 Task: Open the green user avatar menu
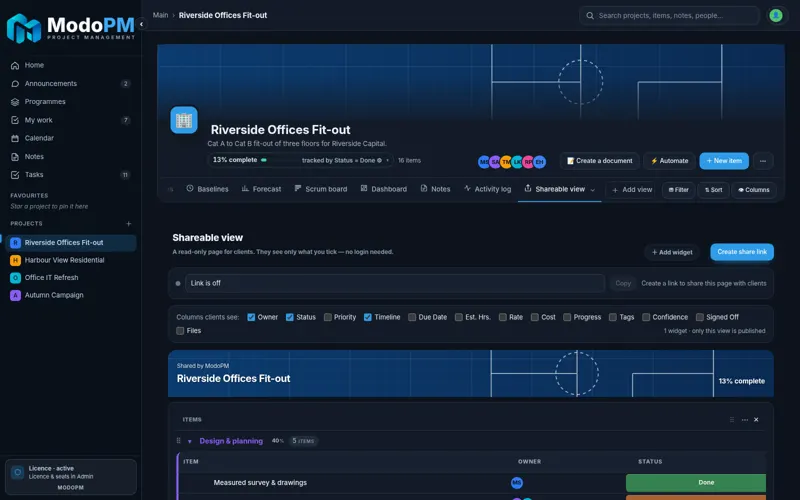tap(776, 15)
